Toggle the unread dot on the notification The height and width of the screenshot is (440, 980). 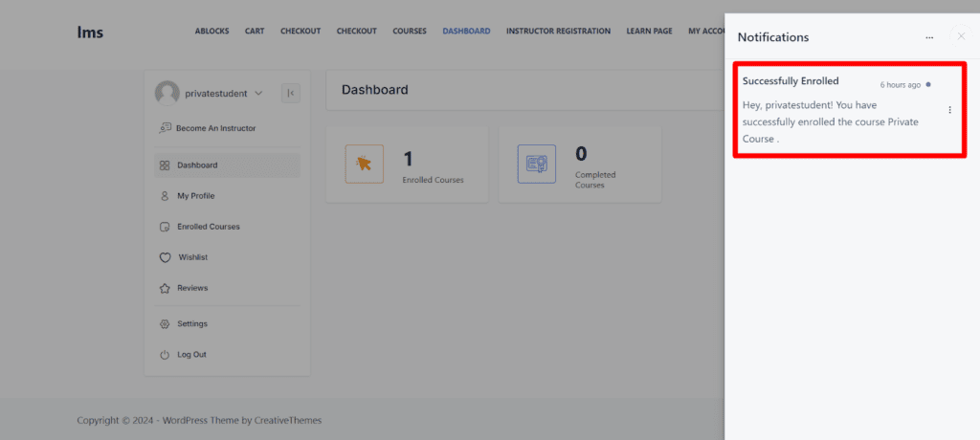click(928, 84)
